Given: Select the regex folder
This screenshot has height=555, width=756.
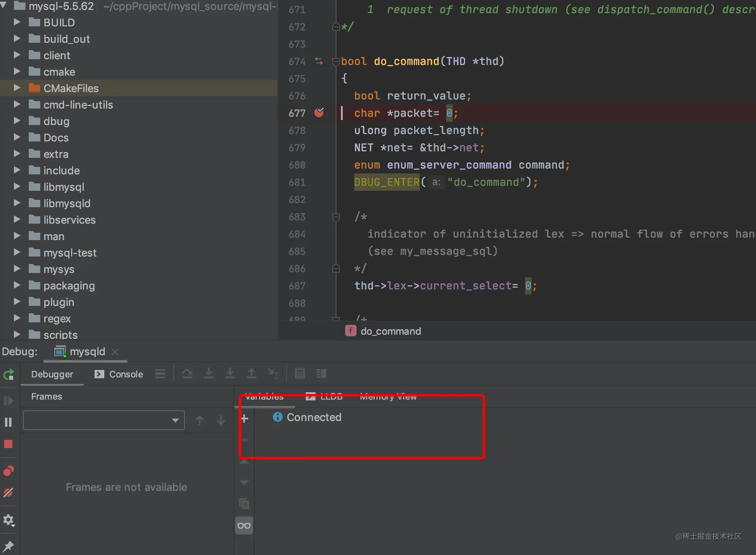Looking at the screenshot, I should pyautogui.click(x=57, y=319).
